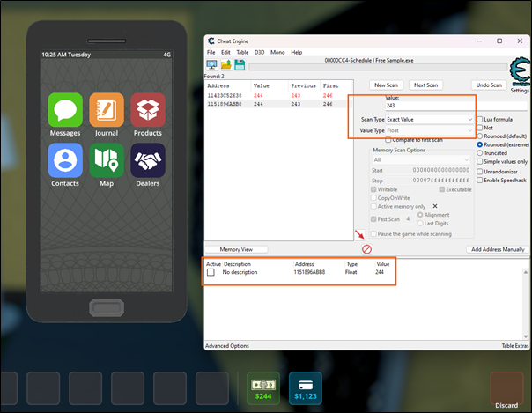Enable the Speedhack checkbox
Screen dimensions: 532x413
[x=479, y=180]
